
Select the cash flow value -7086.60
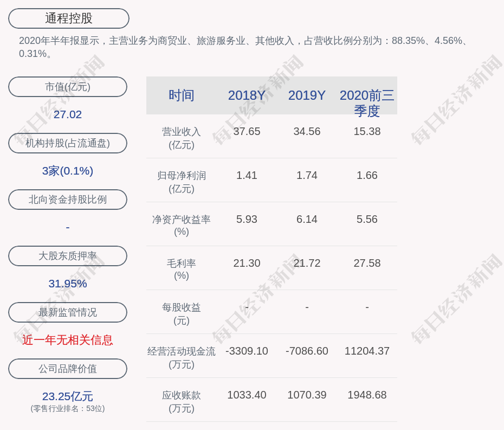pyautogui.click(x=307, y=351)
